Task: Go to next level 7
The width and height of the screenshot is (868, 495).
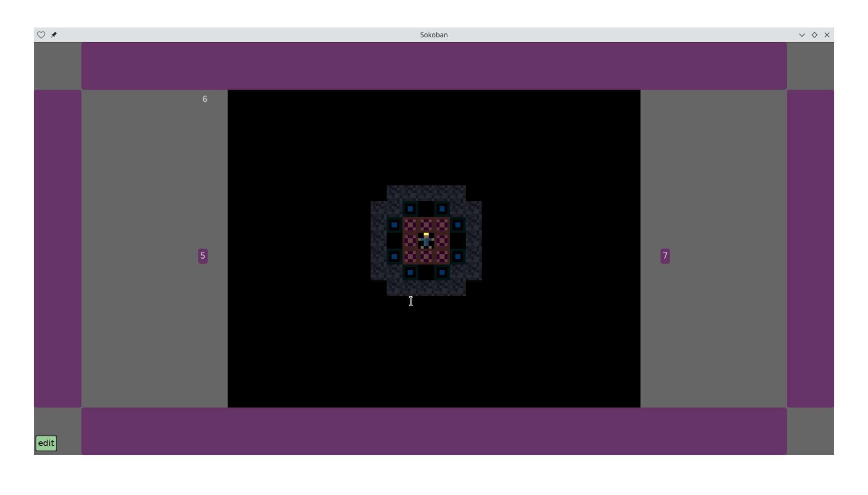Action: coord(665,256)
